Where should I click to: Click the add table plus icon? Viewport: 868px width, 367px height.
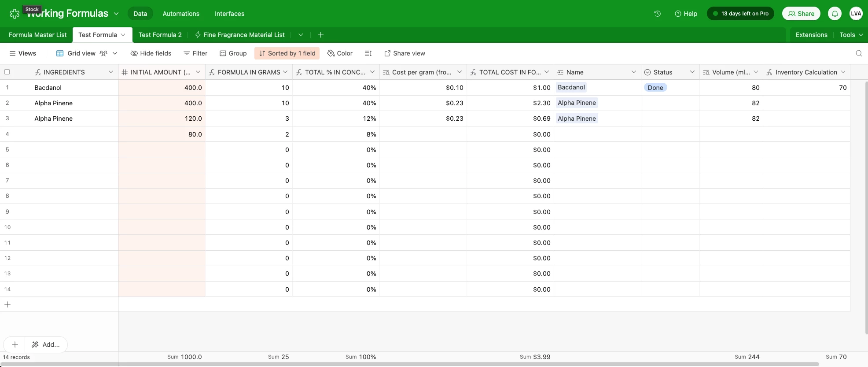pyautogui.click(x=320, y=35)
